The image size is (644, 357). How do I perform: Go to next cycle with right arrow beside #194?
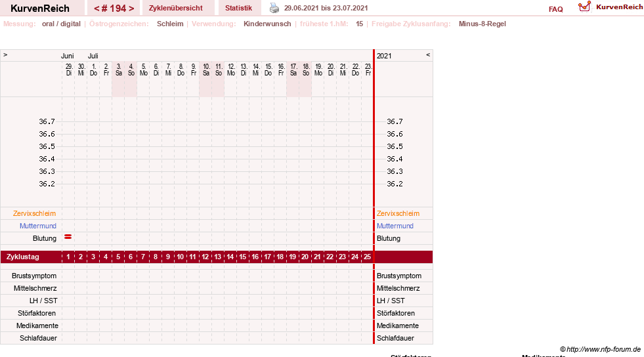click(131, 9)
